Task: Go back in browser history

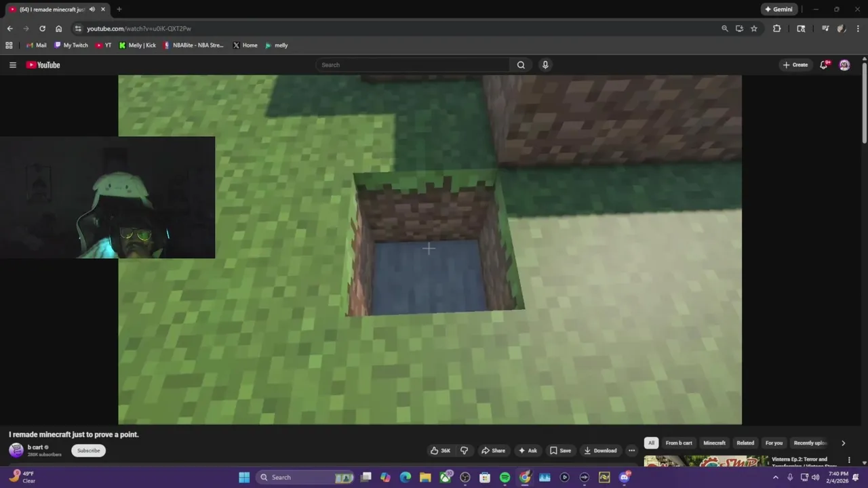Action: point(9,28)
